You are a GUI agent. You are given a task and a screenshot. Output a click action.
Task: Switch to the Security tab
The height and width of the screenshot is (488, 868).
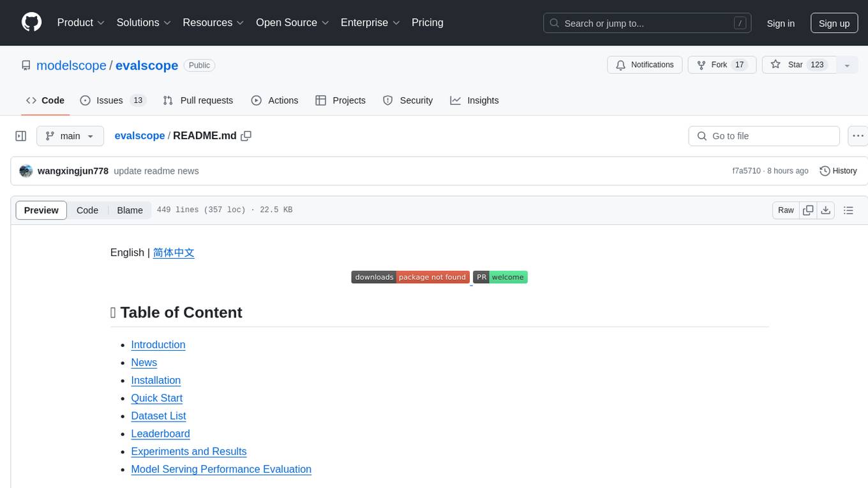pyautogui.click(x=408, y=100)
